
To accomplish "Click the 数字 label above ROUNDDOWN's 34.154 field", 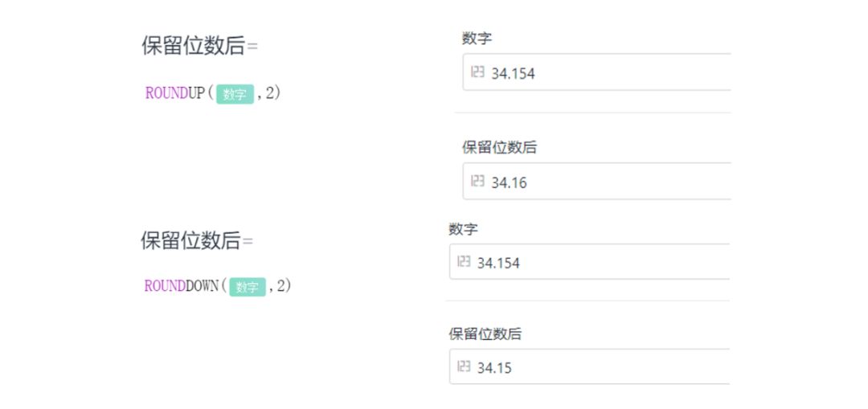I will tap(464, 228).
